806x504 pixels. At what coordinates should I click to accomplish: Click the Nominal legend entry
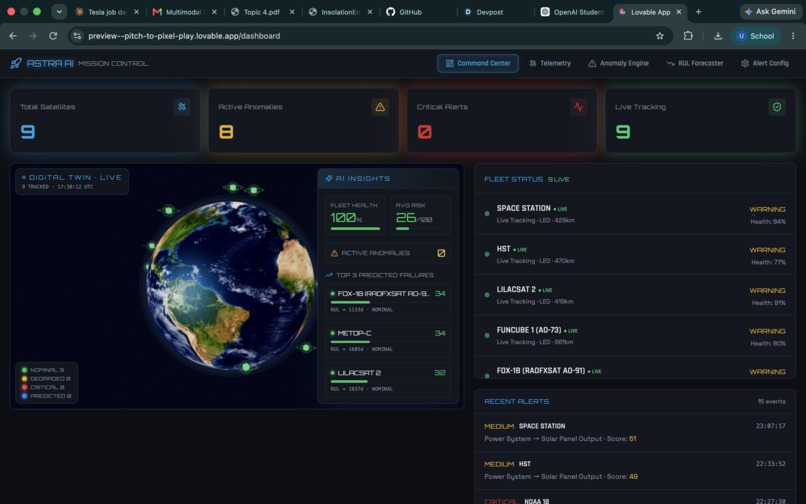43,370
